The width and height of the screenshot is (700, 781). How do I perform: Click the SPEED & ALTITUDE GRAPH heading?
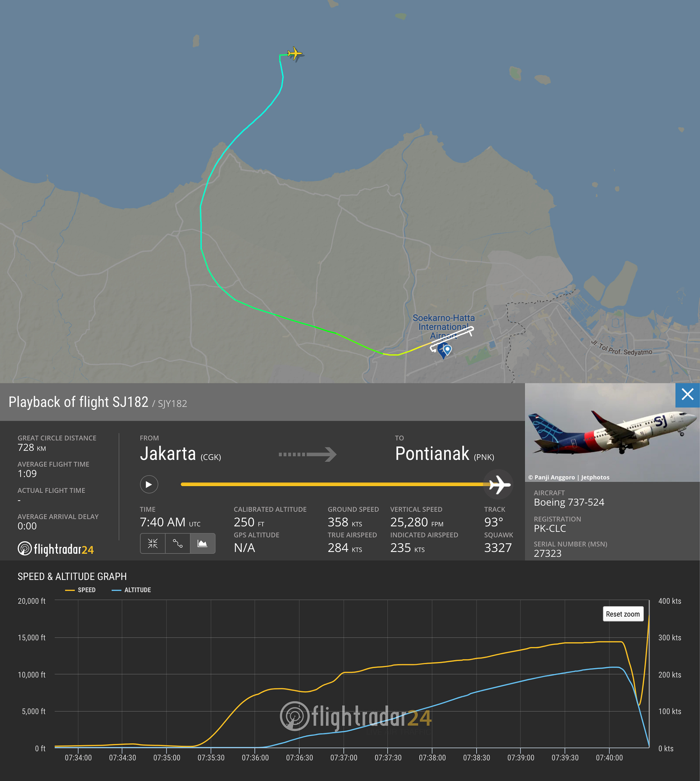[x=72, y=576]
